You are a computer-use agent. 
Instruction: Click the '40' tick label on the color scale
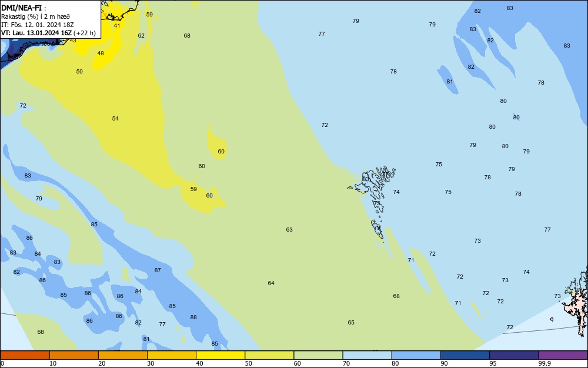click(x=199, y=363)
